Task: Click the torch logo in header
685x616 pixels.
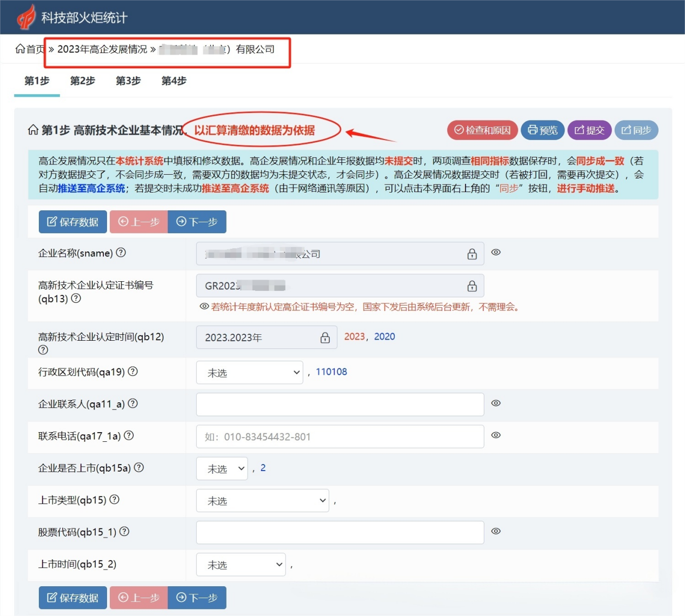Action: (x=25, y=17)
